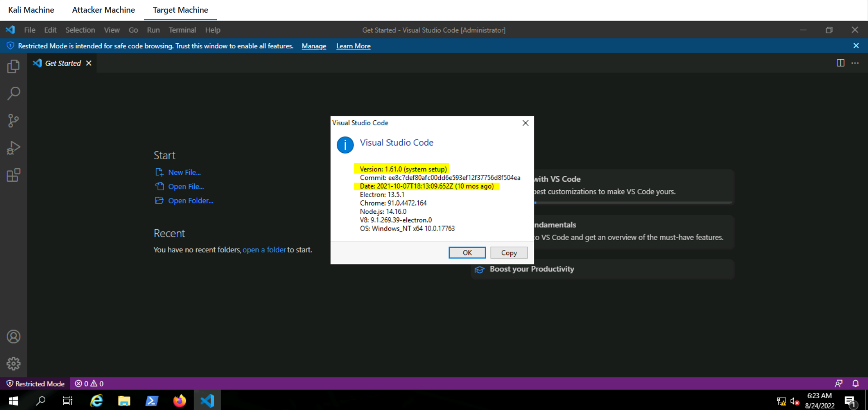
Task: Launch PowerShell from the taskbar
Action: point(151,401)
